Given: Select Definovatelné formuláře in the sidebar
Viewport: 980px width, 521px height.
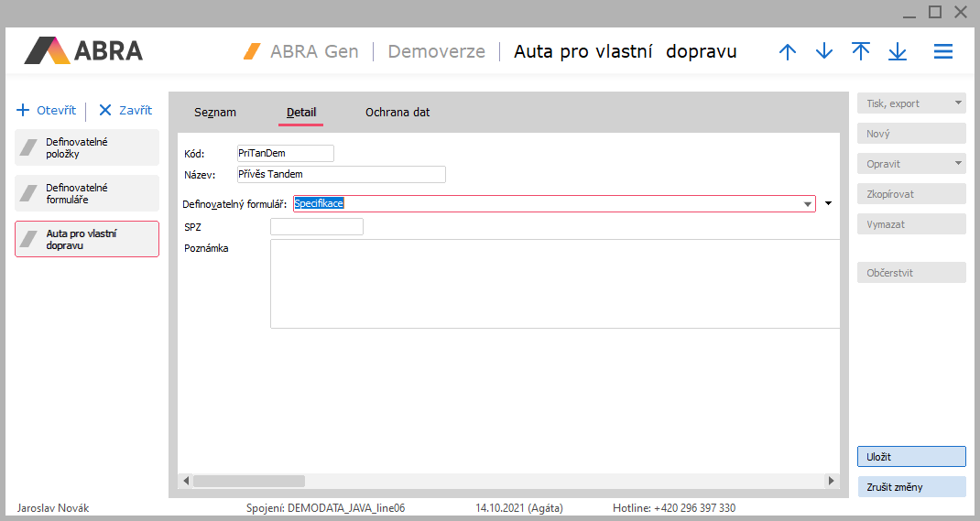Looking at the screenshot, I should 87,193.
